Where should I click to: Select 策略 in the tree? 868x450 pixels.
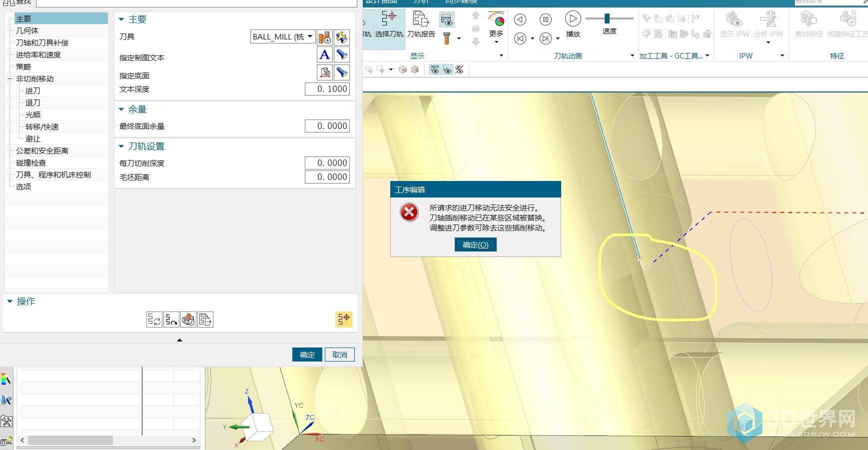pos(23,66)
